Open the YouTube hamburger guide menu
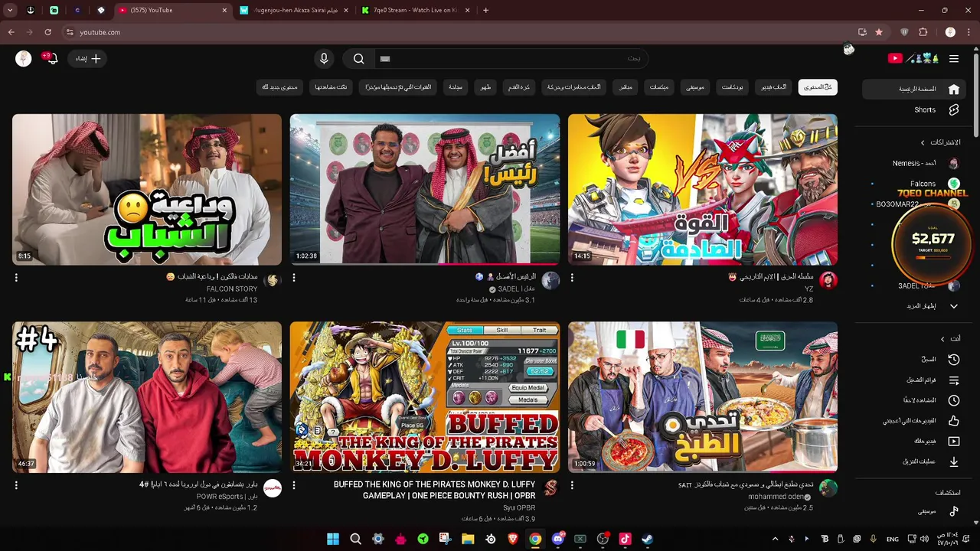 point(954,58)
